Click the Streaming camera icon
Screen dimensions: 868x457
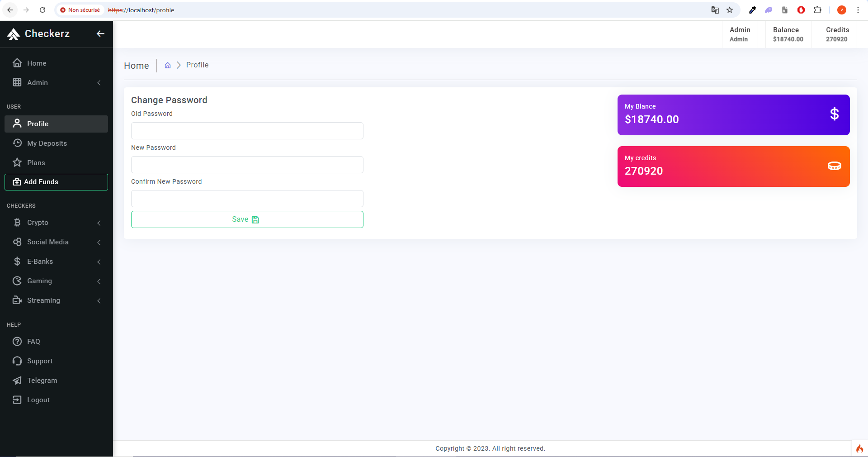(17, 300)
